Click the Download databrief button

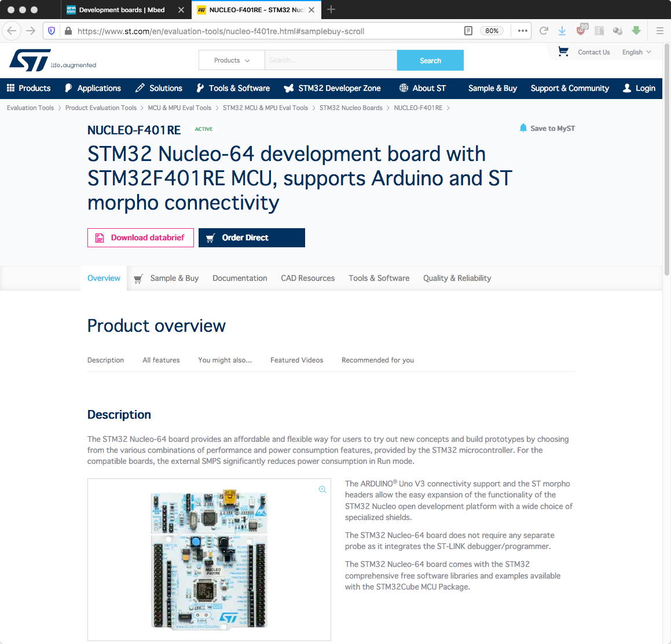point(140,237)
